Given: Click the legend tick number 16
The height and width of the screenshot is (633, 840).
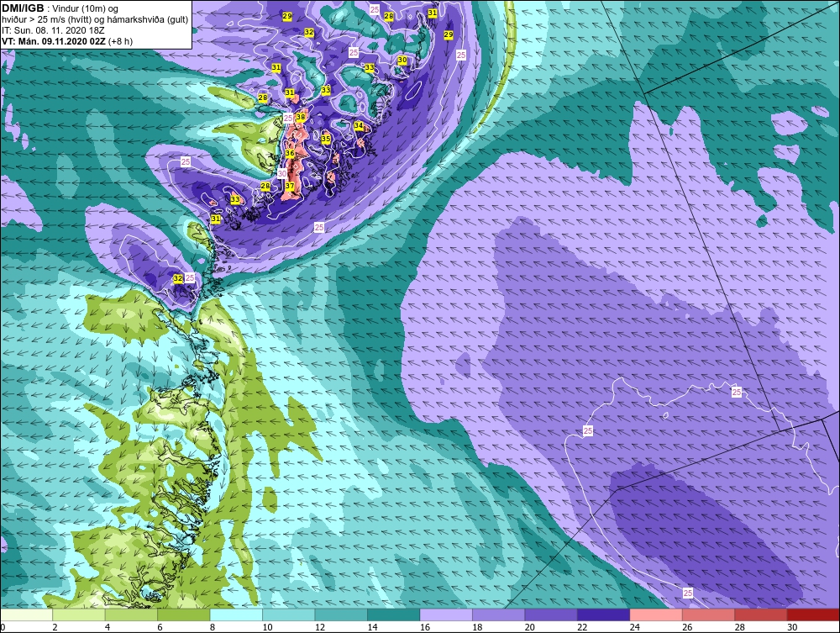Looking at the screenshot, I should tap(425, 627).
